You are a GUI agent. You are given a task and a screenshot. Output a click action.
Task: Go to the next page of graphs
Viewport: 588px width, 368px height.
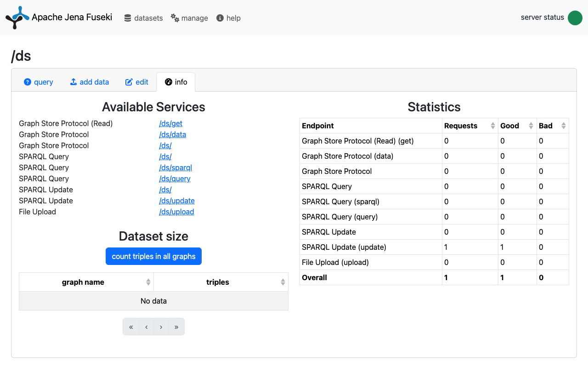161,327
